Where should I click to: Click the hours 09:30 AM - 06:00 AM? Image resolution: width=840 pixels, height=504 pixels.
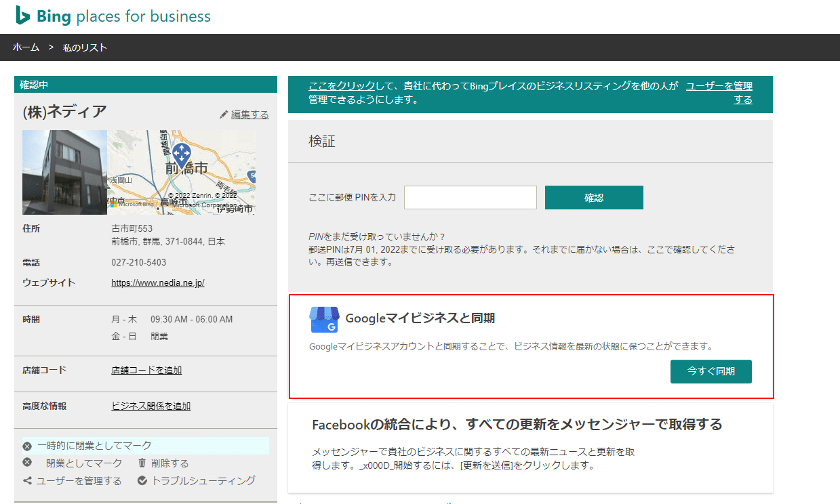click(x=192, y=319)
